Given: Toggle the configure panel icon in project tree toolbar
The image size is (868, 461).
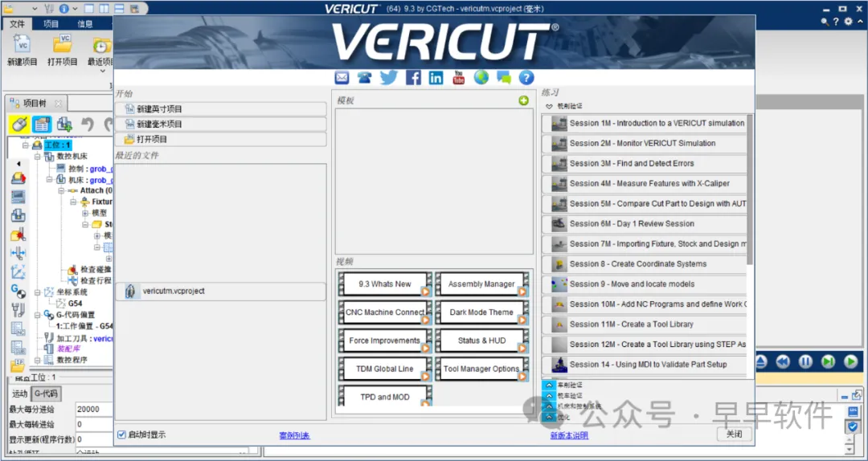Looking at the screenshot, I should [42, 124].
